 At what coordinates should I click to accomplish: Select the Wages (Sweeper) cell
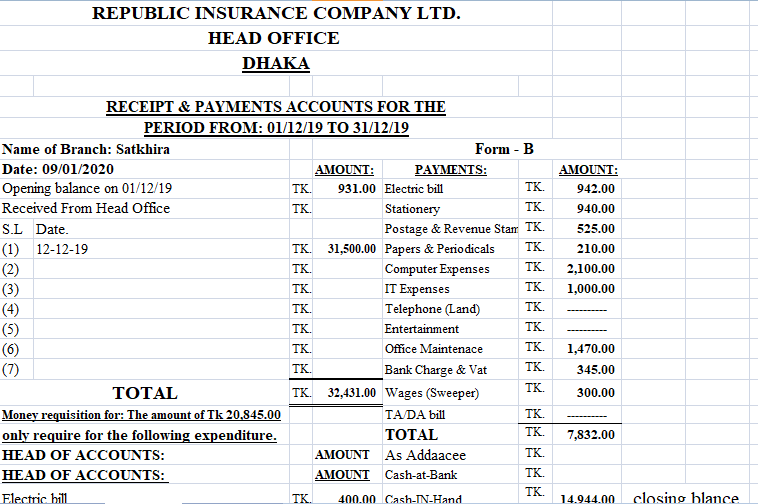[x=431, y=393]
